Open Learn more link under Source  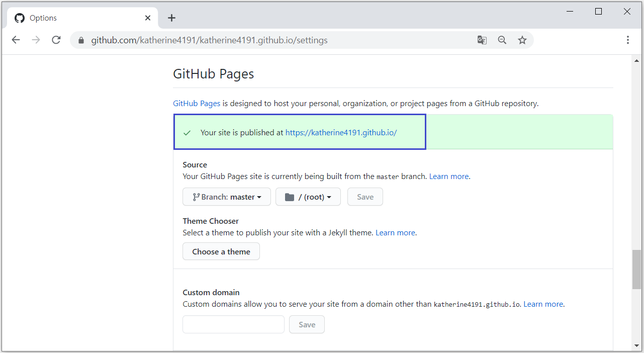coord(449,176)
